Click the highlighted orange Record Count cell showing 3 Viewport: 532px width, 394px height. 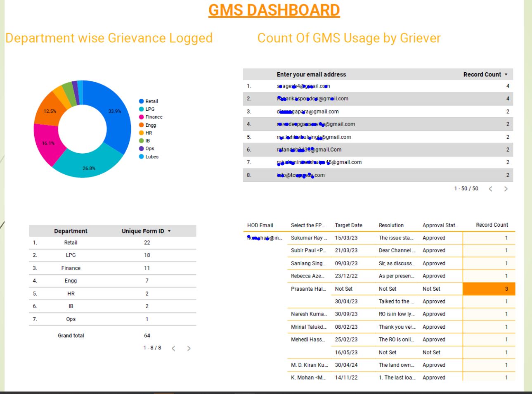[489, 289]
